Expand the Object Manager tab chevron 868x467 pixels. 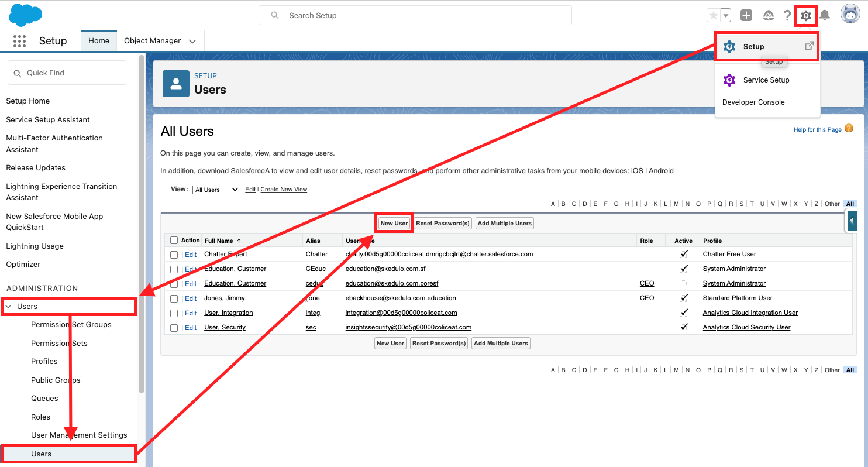coord(192,41)
